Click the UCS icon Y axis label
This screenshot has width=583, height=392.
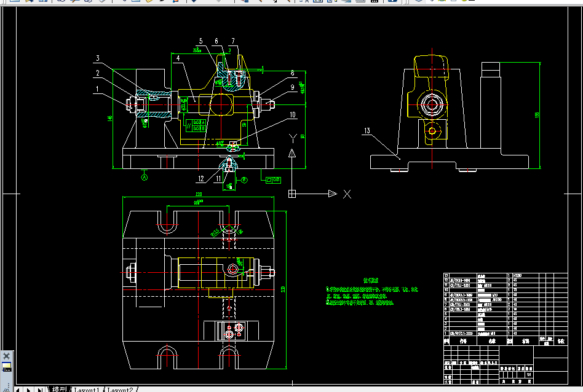293,139
